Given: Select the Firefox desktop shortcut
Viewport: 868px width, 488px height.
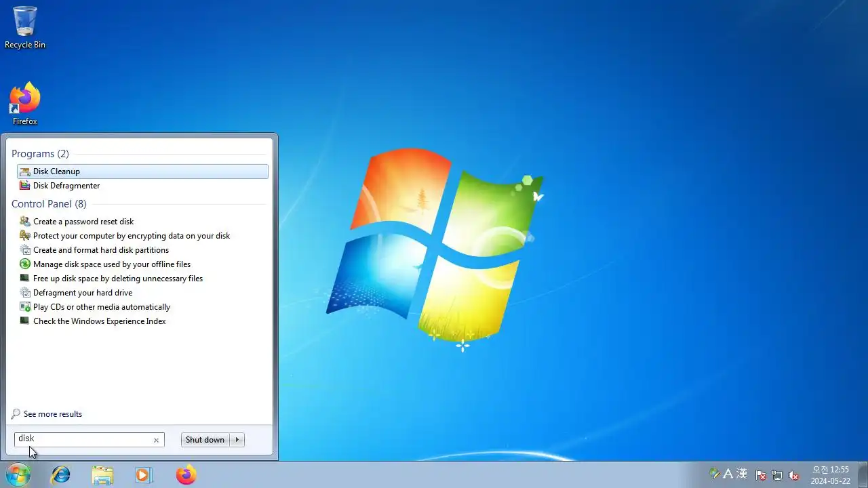Looking at the screenshot, I should pos(25,104).
